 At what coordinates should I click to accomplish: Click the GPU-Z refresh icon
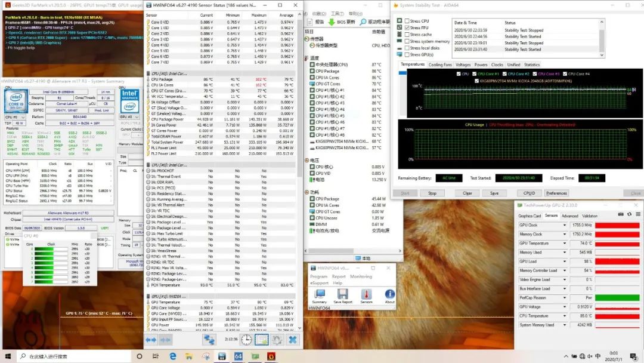pyautogui.click(x=629, y=214)
